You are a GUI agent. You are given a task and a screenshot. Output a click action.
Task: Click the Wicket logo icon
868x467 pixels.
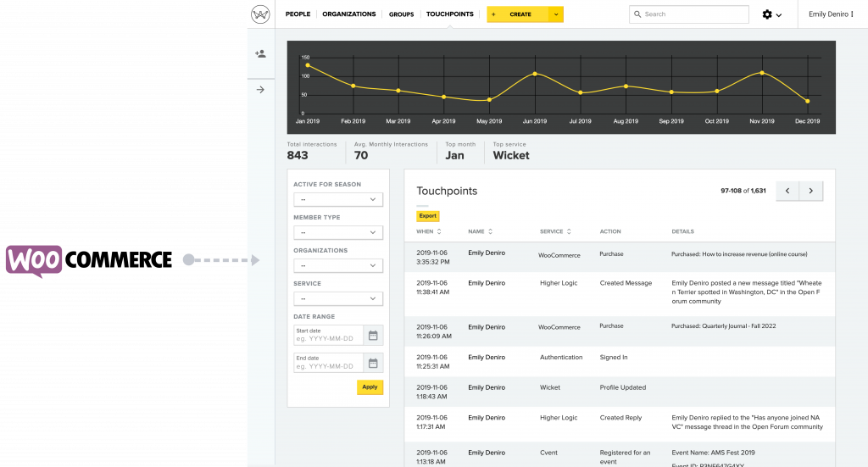260,14
